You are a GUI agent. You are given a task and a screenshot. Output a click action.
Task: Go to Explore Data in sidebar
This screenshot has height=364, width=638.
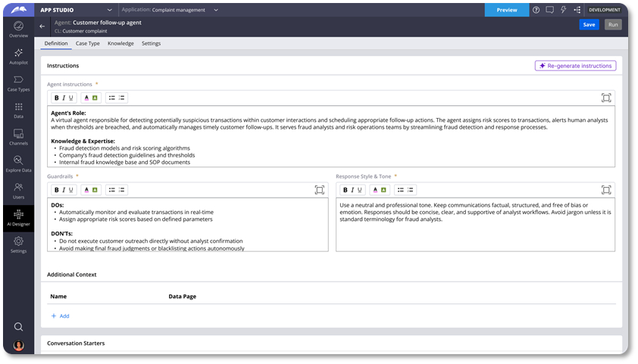18,163
